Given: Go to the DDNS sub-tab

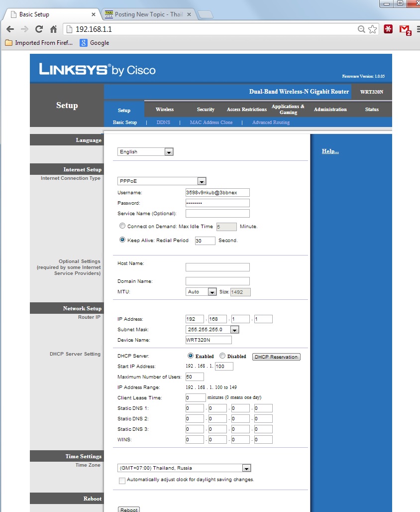Looking at the screenshot, I should (163, 123).
